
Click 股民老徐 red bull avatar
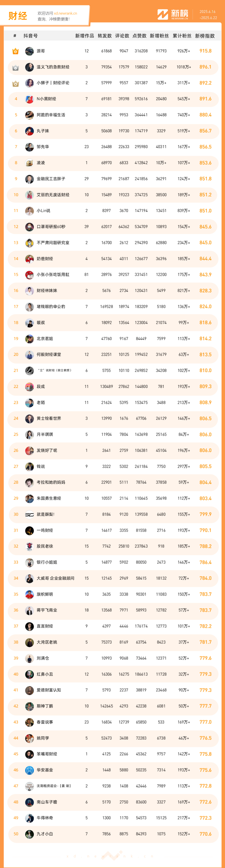click(x=30, y=546)
